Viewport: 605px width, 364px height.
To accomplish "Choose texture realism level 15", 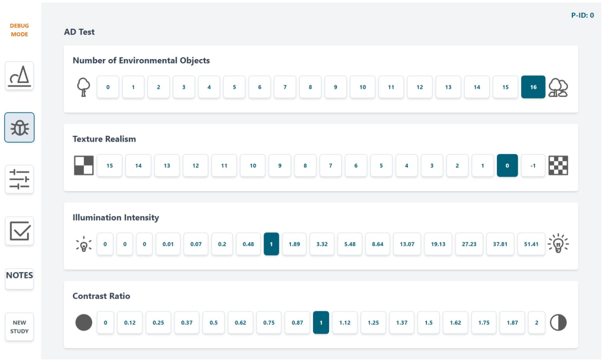I will pos(109,166).
